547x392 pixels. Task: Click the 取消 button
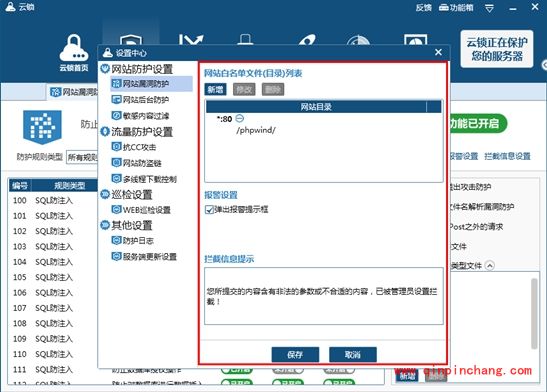click(x=353, y=355)
